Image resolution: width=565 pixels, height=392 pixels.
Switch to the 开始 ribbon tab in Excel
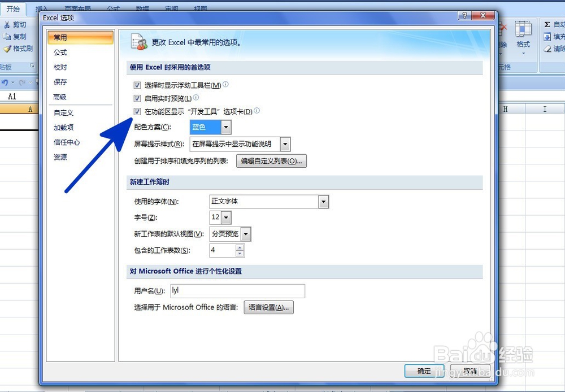14,8
